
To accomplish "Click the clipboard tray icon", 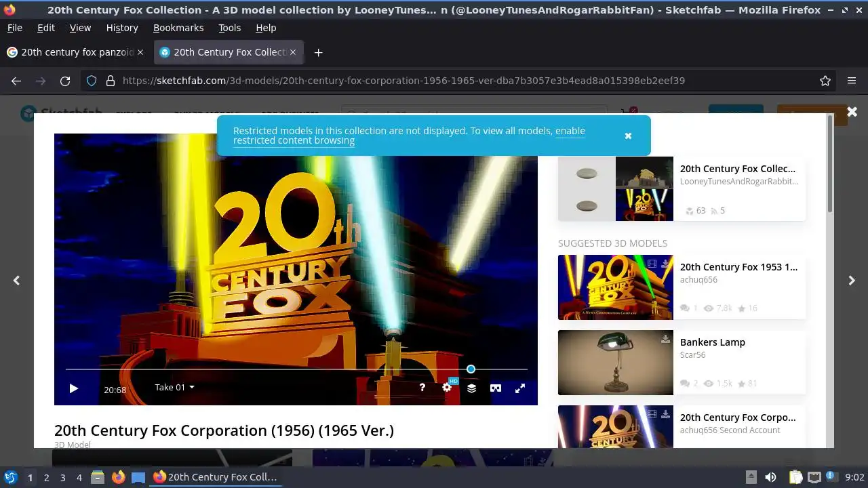I will 795,477.
